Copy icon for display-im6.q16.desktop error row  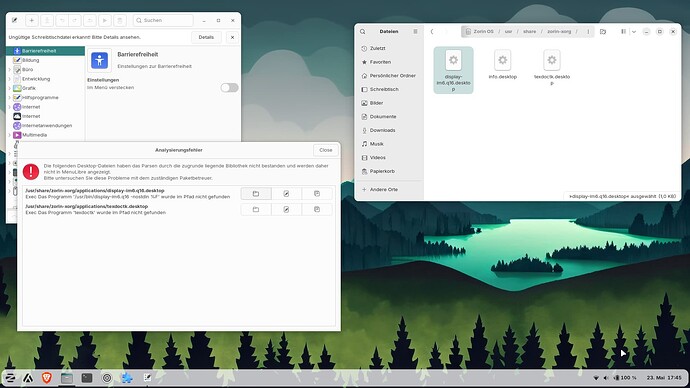click(x=317, y=194)
